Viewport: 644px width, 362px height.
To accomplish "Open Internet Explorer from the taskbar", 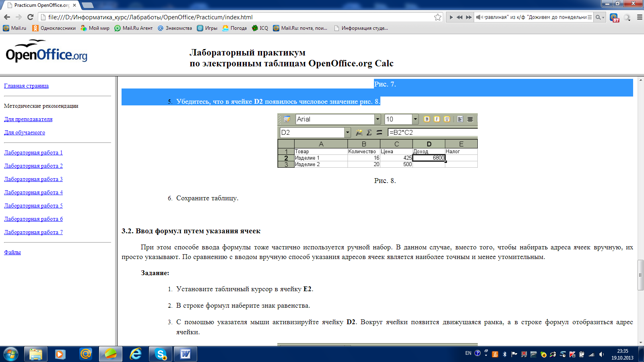I will coord(136,354).
